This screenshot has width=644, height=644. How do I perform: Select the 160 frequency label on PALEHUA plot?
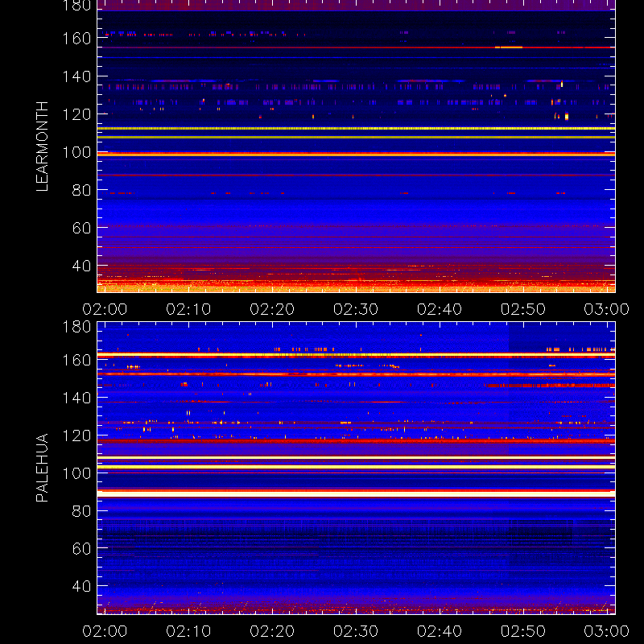(76, 360)
